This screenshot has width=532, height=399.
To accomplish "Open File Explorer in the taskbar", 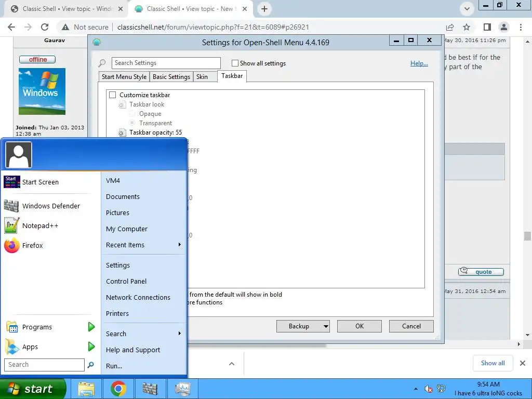I will pyautogui.click(x=86, y=389).
